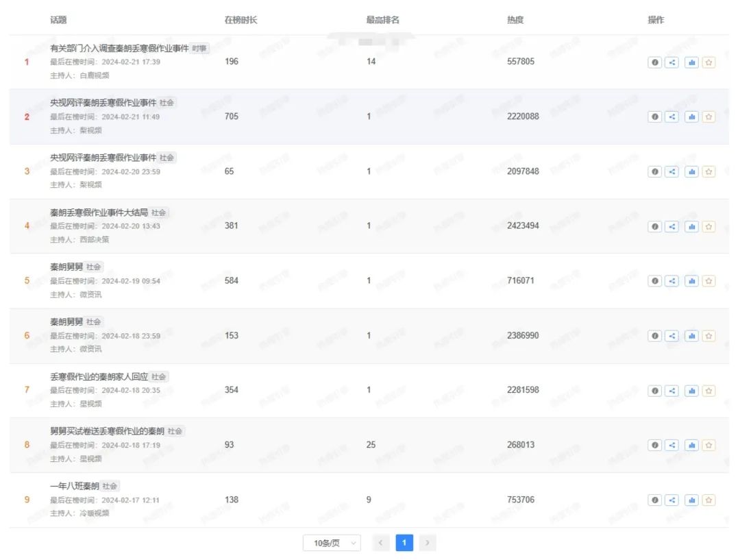
Task: Click info icon for the rank 5 row
Action: click(655, 281)
